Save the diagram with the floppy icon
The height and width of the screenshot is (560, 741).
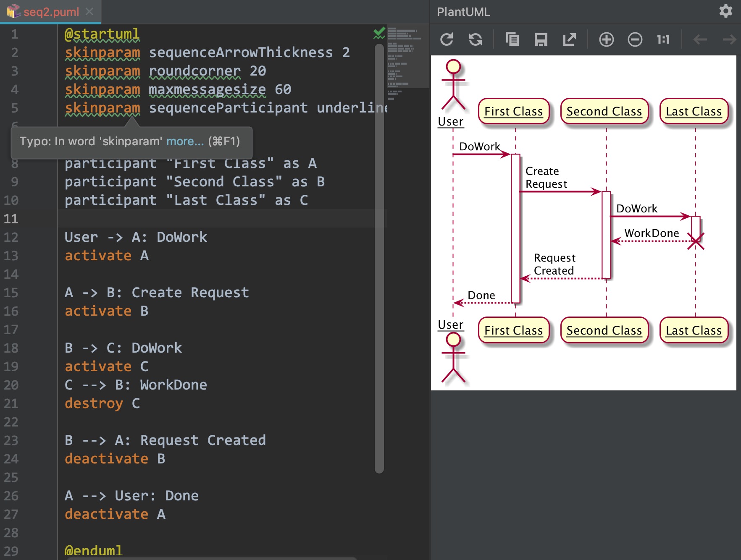tap(541, 39)
